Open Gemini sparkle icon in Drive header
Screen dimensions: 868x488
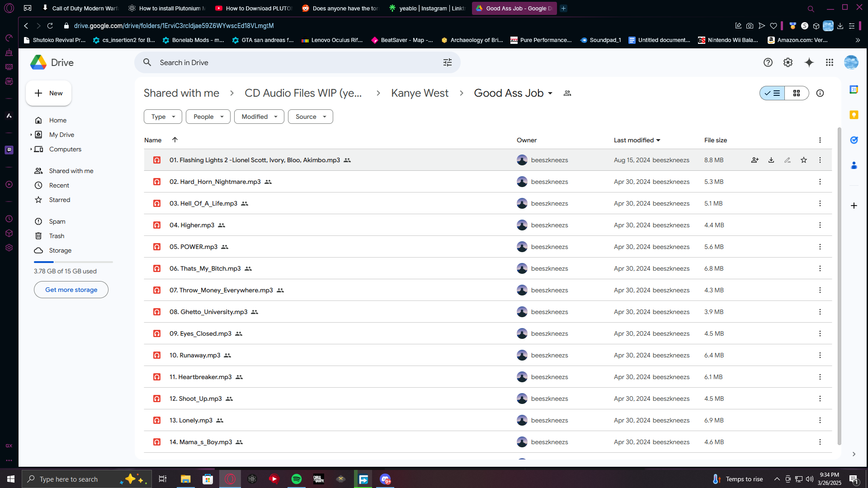click(x=809, y=62)
